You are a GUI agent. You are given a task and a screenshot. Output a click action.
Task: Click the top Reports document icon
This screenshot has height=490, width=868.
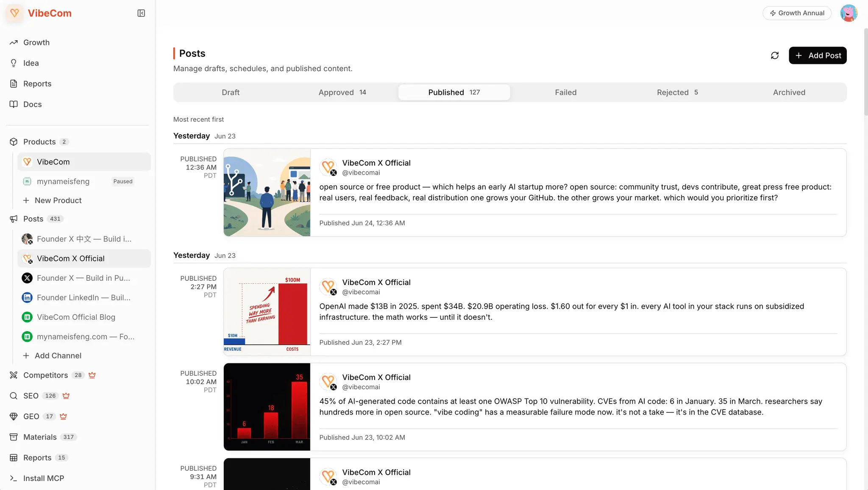(x=14, y=84)
